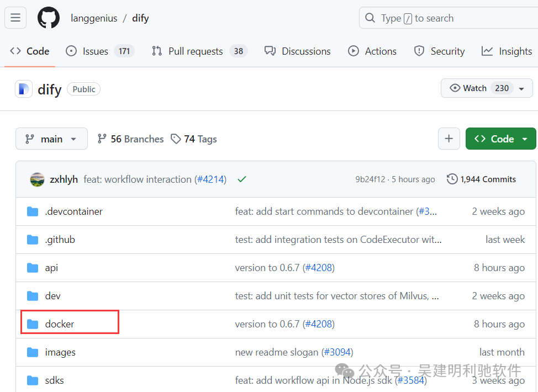Click the api folder icon
Image resolution: width=538 pixels, height=392 pixels.
[33, 268]
